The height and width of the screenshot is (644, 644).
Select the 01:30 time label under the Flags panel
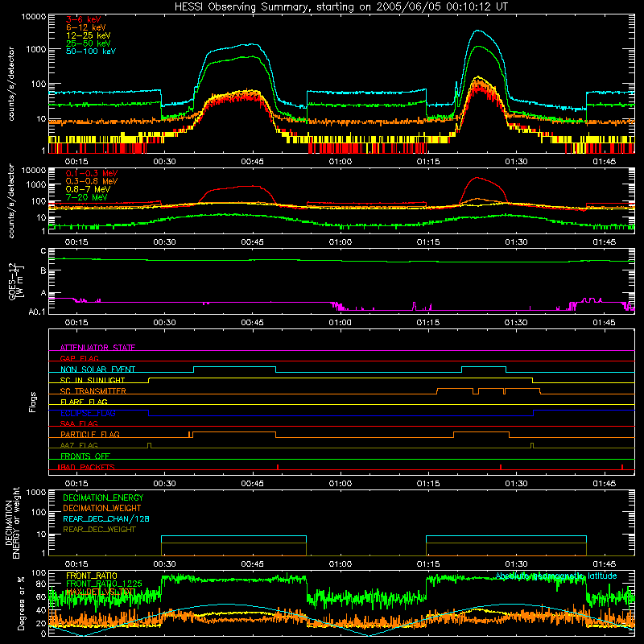point(516,484)
